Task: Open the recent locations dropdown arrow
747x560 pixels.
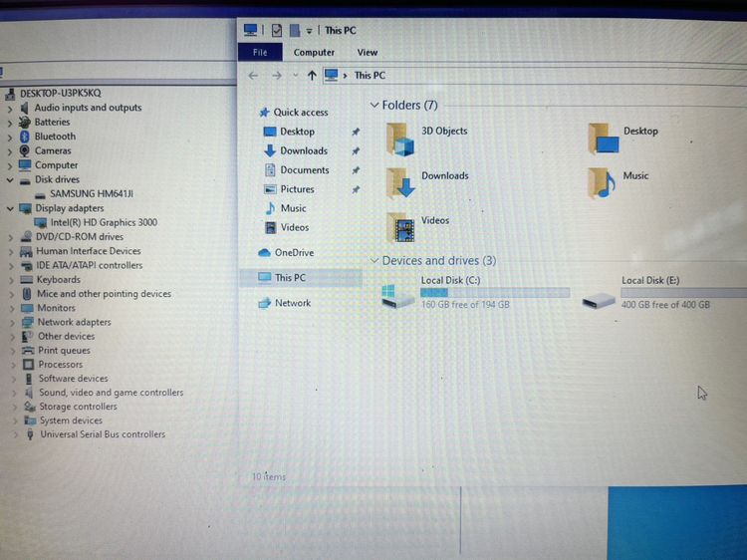Action: coord(296,76)
